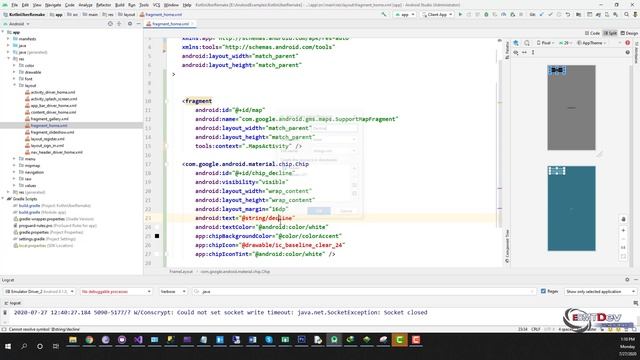640x360 pixels.
Task: Open the Emulator Driver_2 device dropdown in Logcat
Action: click(x=39, y=291)
